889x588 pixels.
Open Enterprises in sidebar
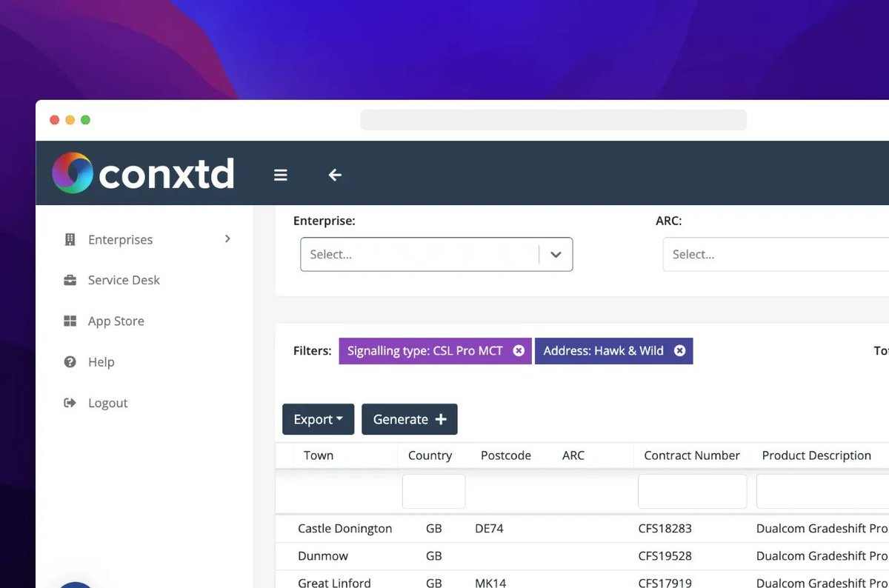[x=120, y=239]
